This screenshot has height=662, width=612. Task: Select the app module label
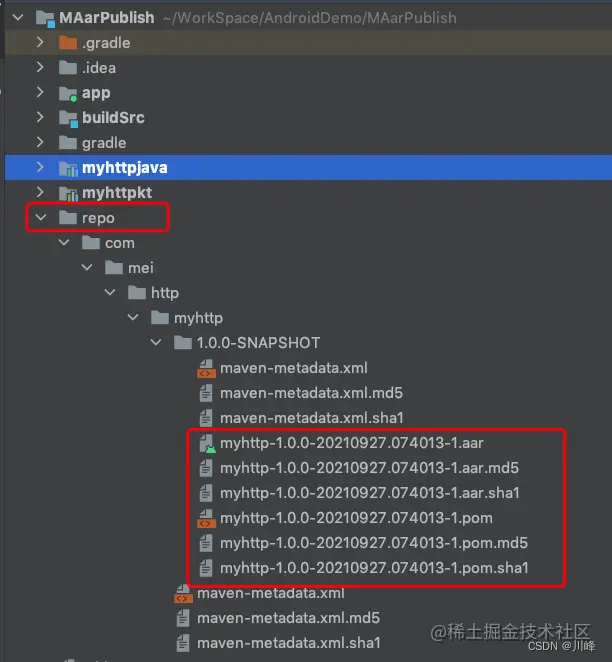pyautogui.click(x=96, y=93)
